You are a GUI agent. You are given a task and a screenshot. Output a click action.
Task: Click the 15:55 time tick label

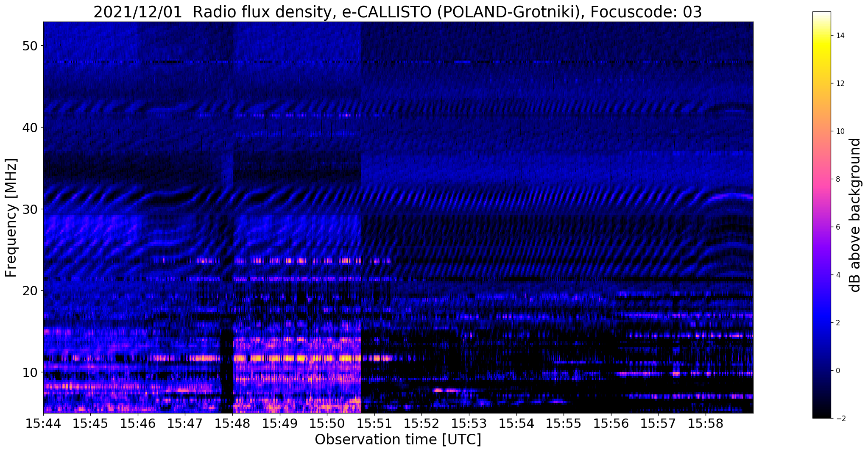point(564,423)
